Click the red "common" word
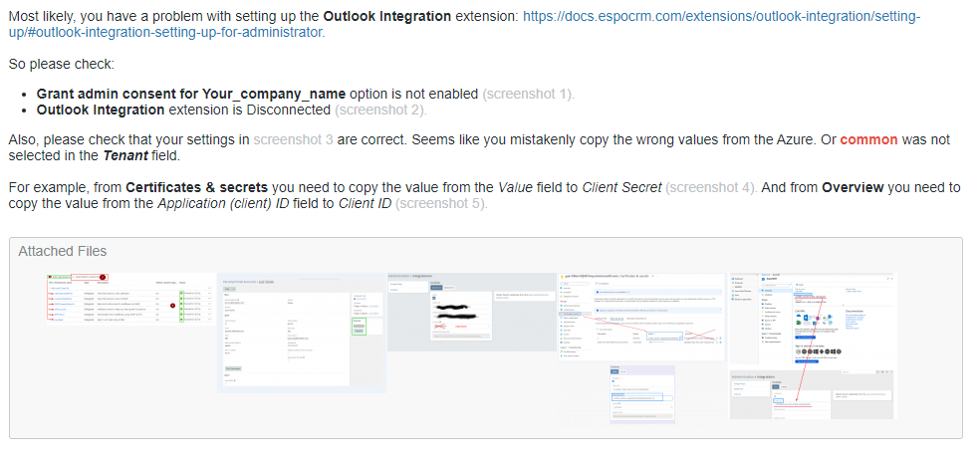 [868, 139]
